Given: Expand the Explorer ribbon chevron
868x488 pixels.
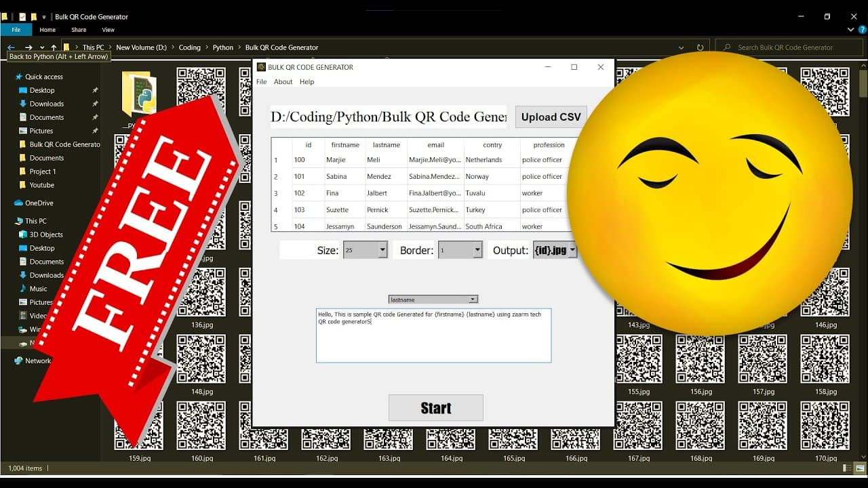Looking at the screenshot, I should 851,30.
